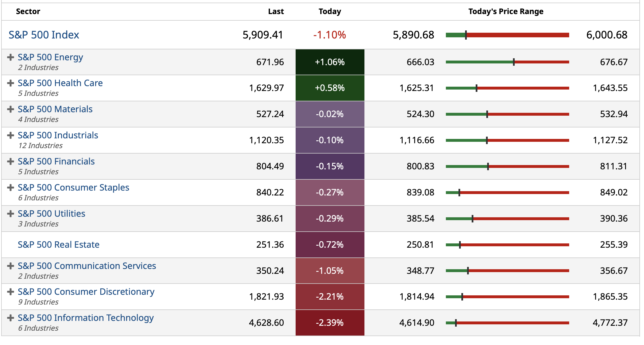Screen dimensions: 644x345
Task: Click plus icon beside S&P 500 Materials
Action: coord(11,109)
